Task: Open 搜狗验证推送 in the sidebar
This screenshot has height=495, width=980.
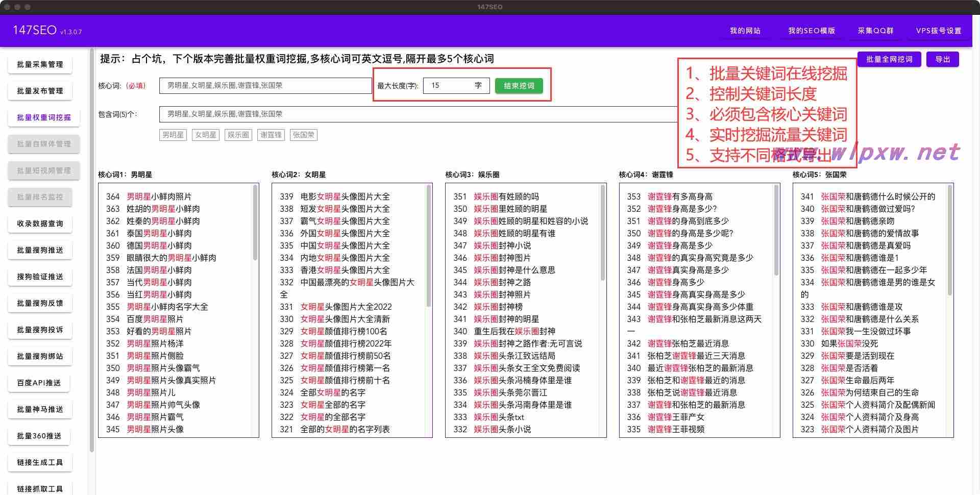Action: pyautogui.click(x=40, y=277)
